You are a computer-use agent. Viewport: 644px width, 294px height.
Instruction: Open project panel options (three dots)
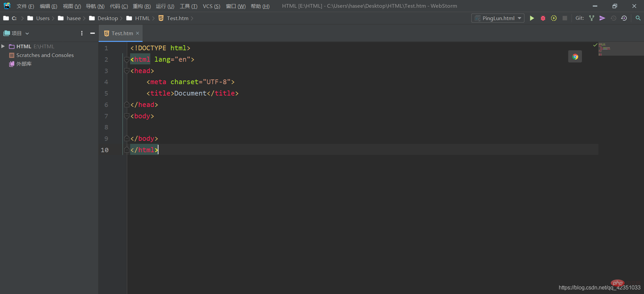tap(82, 33)
